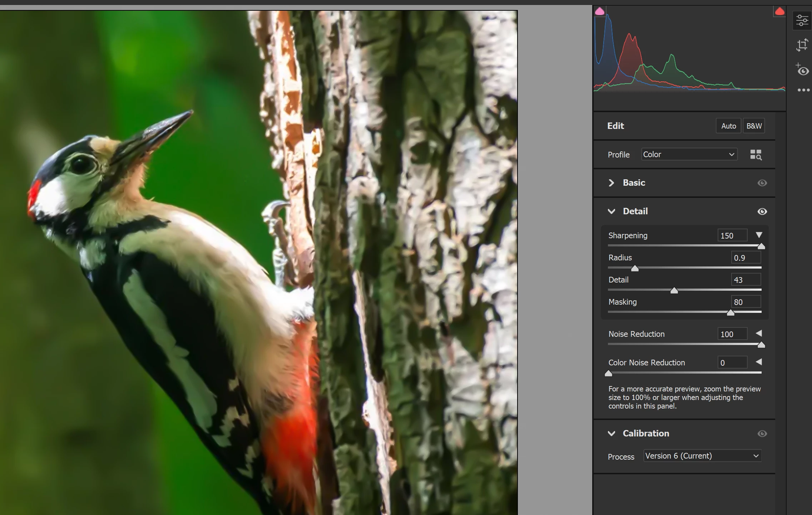Screen dimensions: 812x515
Task: Expand the Basic panel section
Action: [612, 183]
